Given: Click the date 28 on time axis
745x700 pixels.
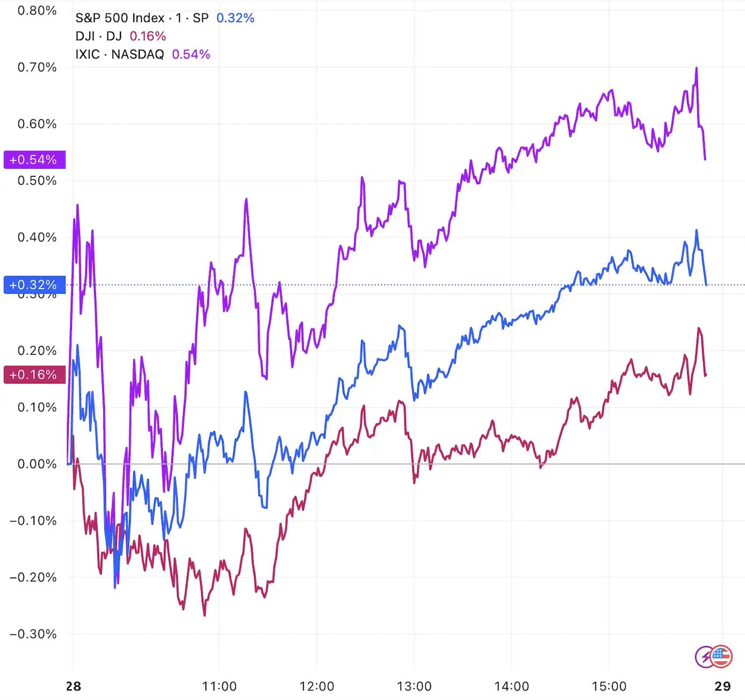Looking at the screenshot, I should 74,687.
